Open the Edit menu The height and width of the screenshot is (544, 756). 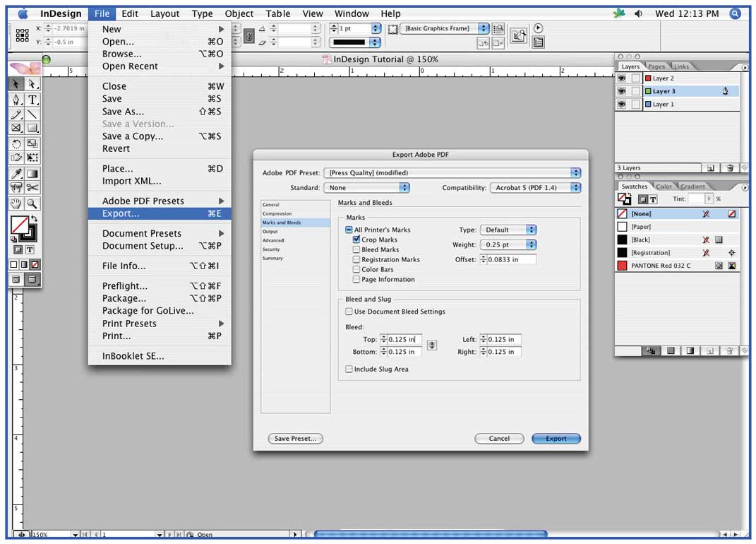[130, 13]
